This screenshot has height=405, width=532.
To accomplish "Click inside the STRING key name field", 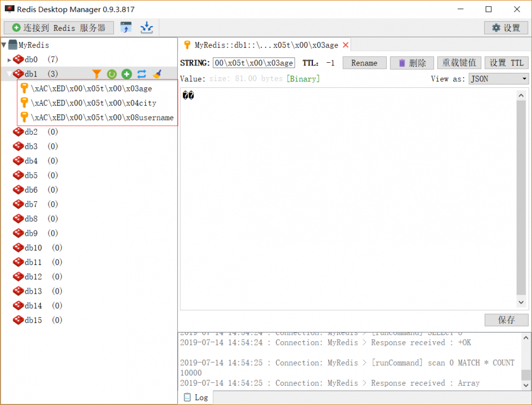I will [x=254, y=63].
